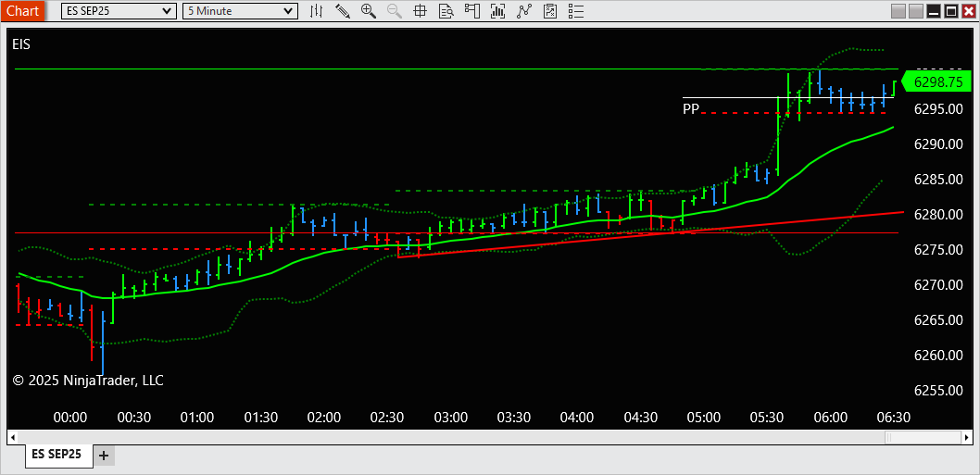Click the 03:30 time axis label
This screenshot has width=980, height=475.
pyautogui.click(x=514, y=417)
